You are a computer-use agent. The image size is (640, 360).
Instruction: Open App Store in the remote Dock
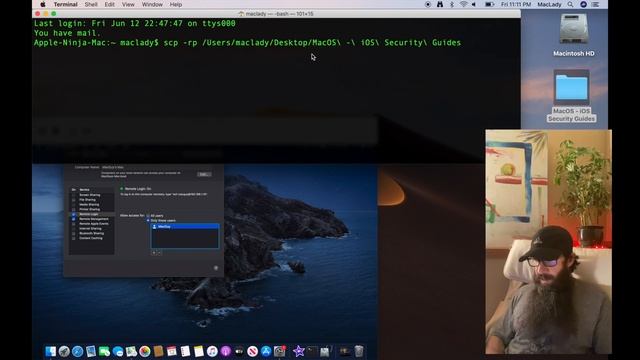click(266, 351)
